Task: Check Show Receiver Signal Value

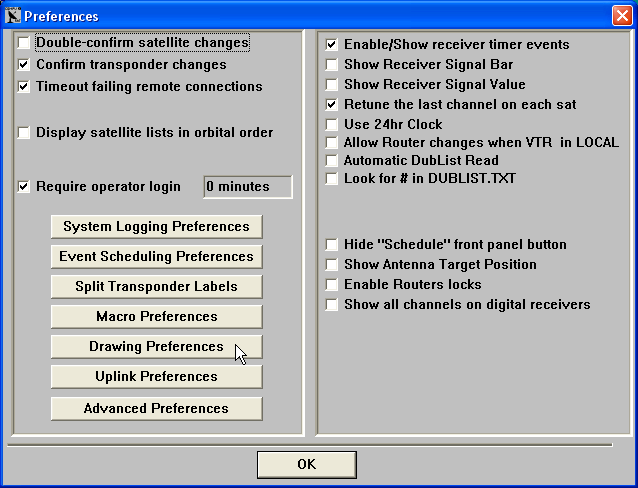Action: pos(332,84)
